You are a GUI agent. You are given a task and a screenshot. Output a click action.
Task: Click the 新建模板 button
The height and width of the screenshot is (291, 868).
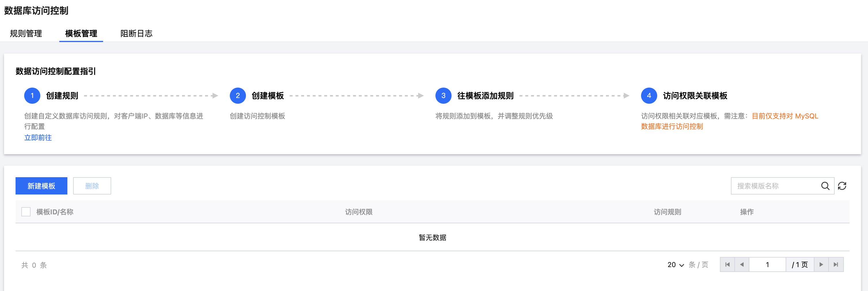pos(41,186)
